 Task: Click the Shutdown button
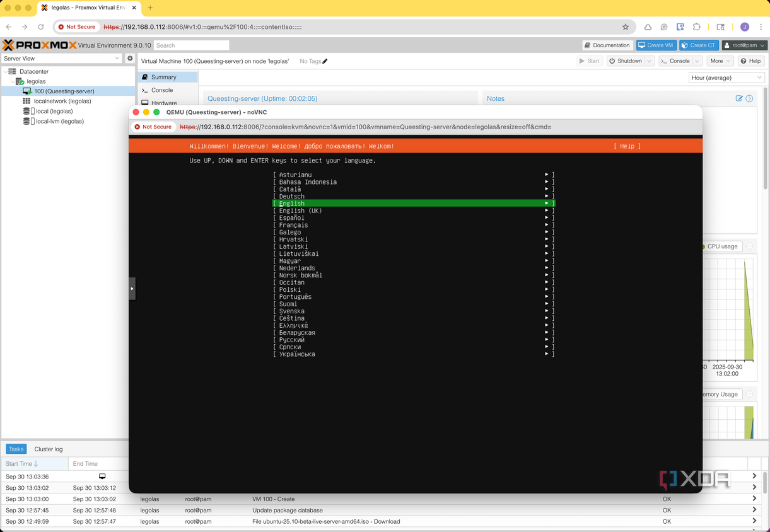(x=626, y=61)
